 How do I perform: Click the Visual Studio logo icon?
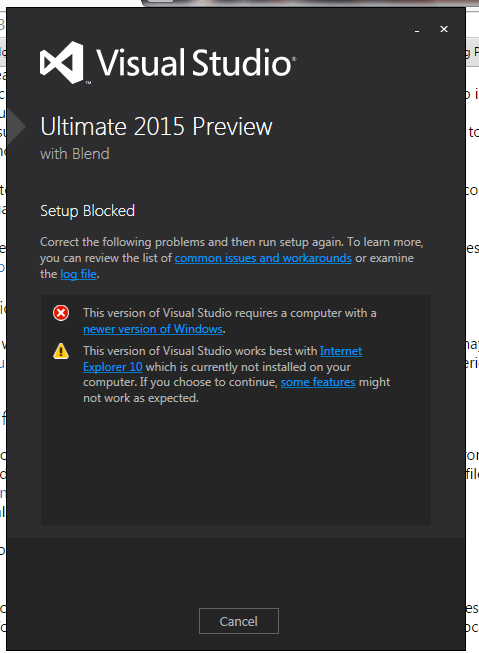62,62
